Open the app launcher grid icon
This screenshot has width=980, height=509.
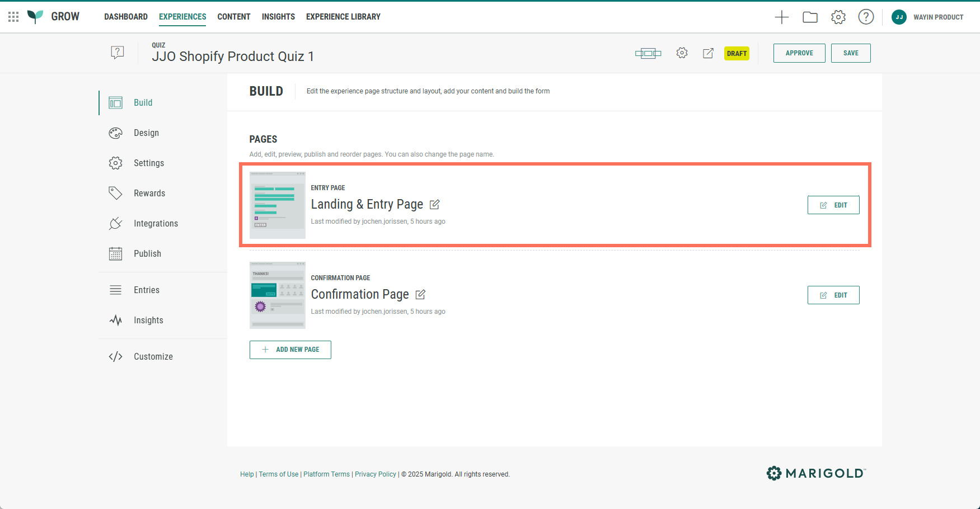coord(13,17)
